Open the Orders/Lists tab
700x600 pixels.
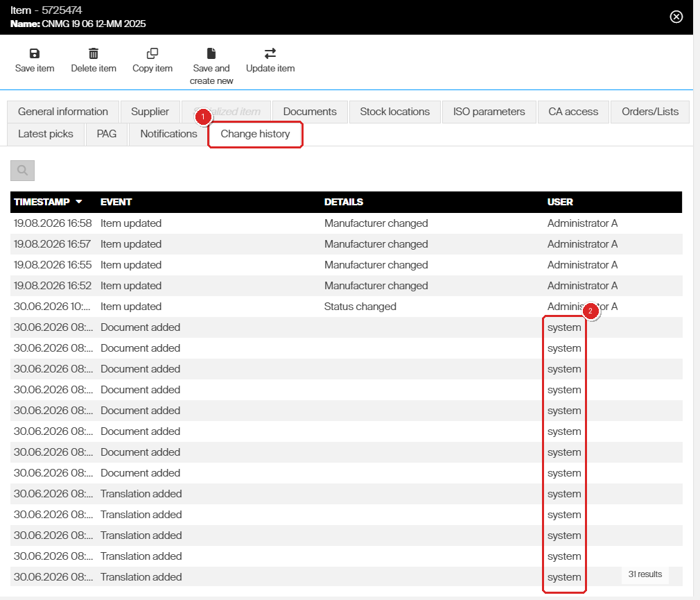coord(650,112)
